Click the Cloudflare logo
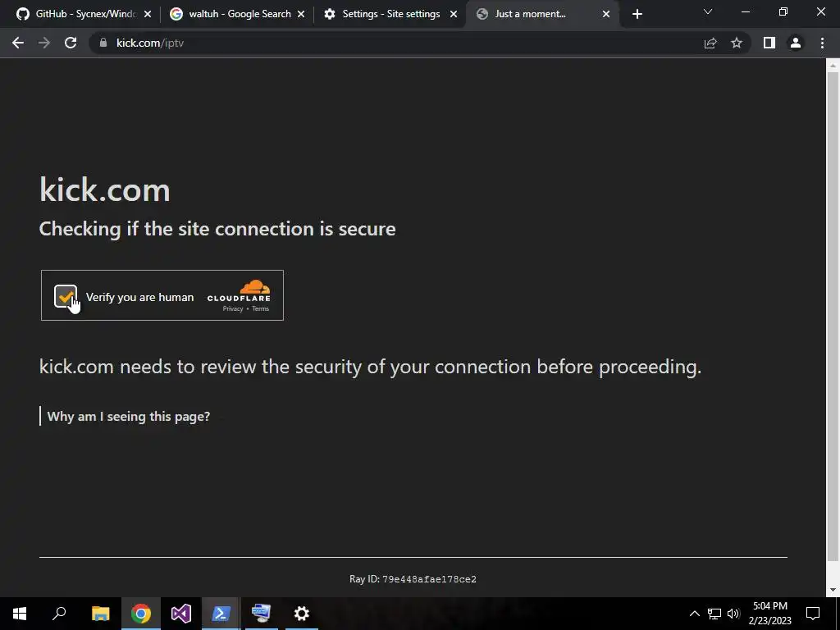Screen dimensions: 840x630 (239, 291)
